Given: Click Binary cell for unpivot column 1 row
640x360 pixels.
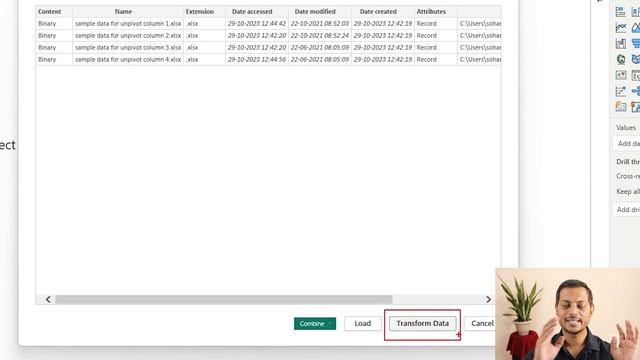Looking at the screenshot, I should click(54, 24).
